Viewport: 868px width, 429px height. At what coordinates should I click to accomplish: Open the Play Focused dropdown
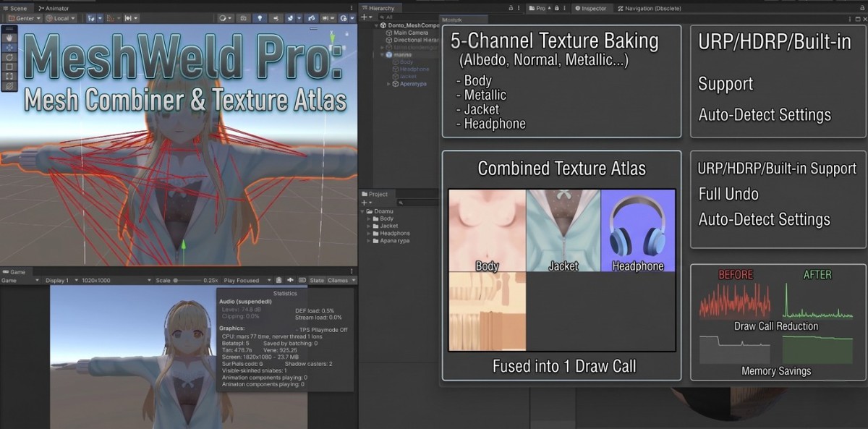(x=247, y=280)
